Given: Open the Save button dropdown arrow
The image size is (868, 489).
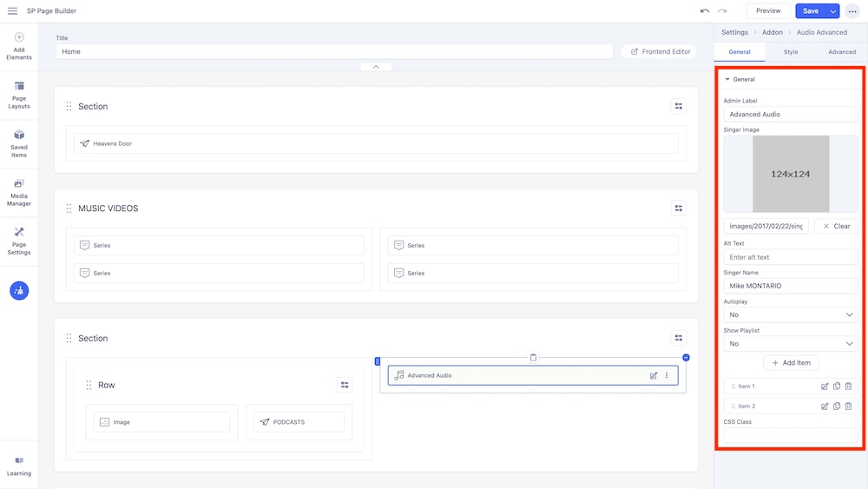Looking at the screenshot, I should pos(833,11).
